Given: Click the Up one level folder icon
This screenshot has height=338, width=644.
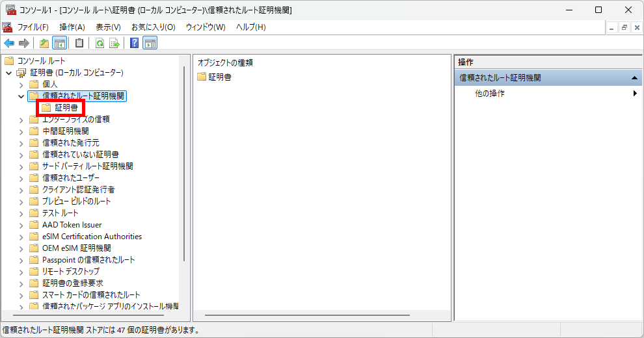Looking at the screenshot, I should [x=44, y=44].
